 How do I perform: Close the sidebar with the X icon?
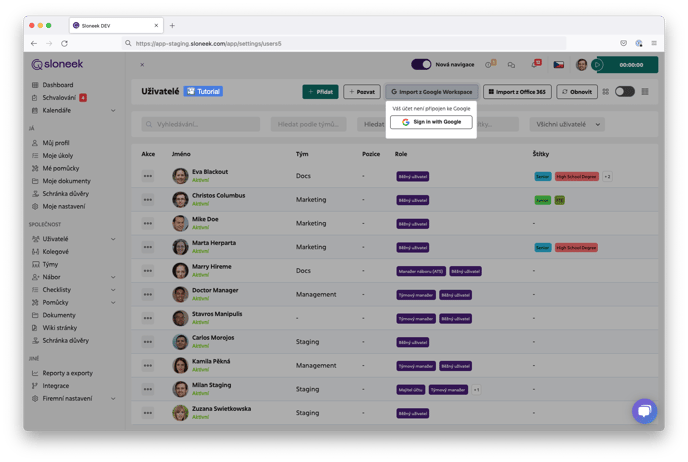point(142,64)
